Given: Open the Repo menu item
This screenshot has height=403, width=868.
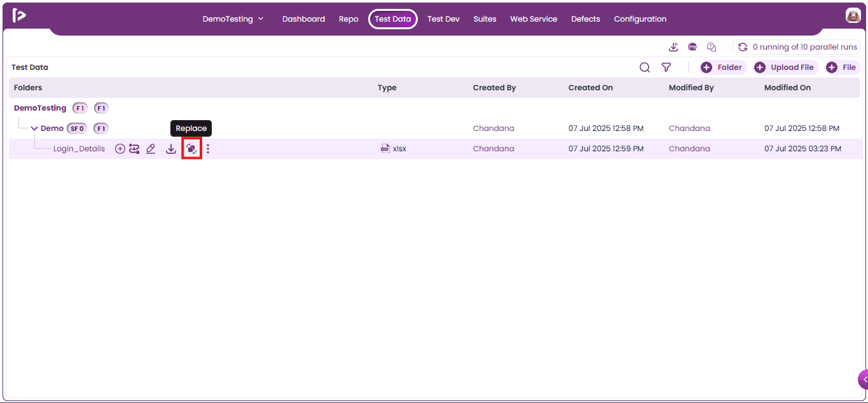Looking at the screenshot, I should [x=348, y=19].
